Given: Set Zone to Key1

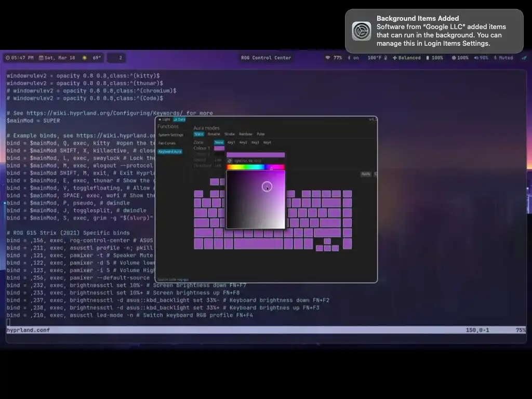Looking at the screenshot, I should pos(231,142).
